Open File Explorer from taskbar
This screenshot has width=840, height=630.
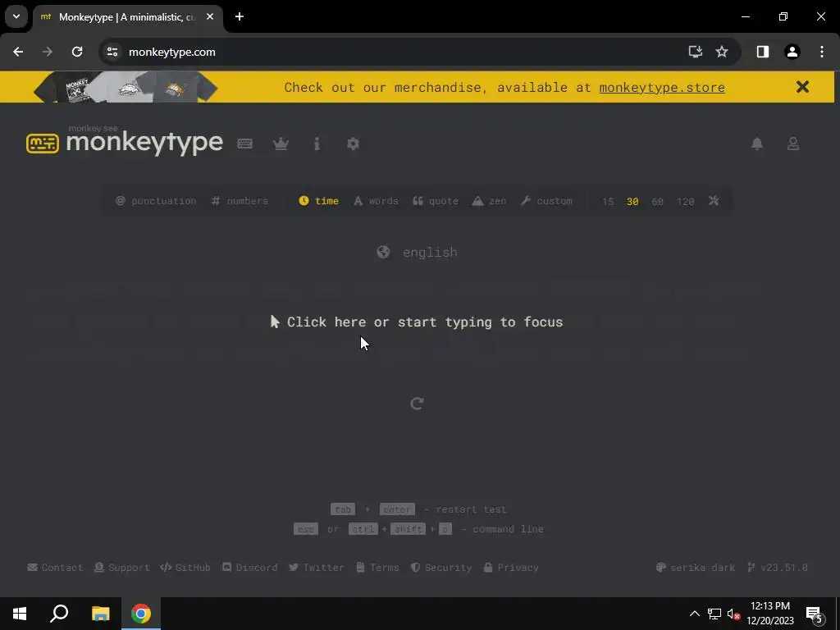click(100, 614)
